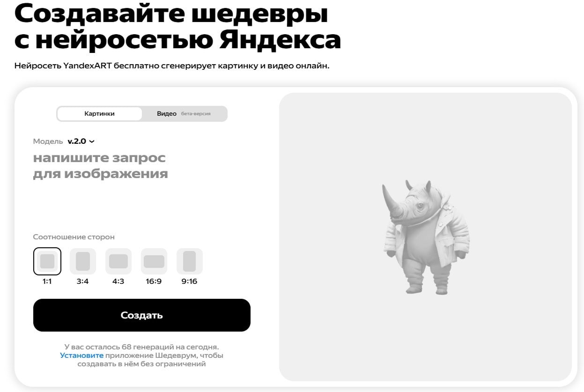Click the "1:1" text label
Viewport: 584px width, 392px height.
pyautogui.click(x=47, y=281)
